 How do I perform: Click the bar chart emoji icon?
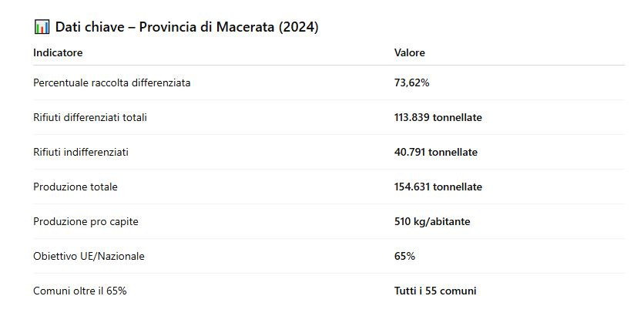click(x=42, y=27)
